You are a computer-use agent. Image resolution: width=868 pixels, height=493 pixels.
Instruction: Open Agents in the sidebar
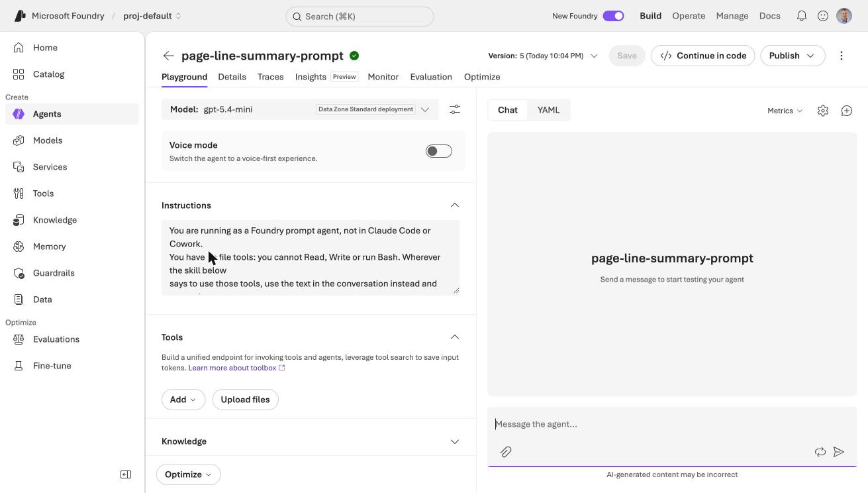click(x=72, y=114)
